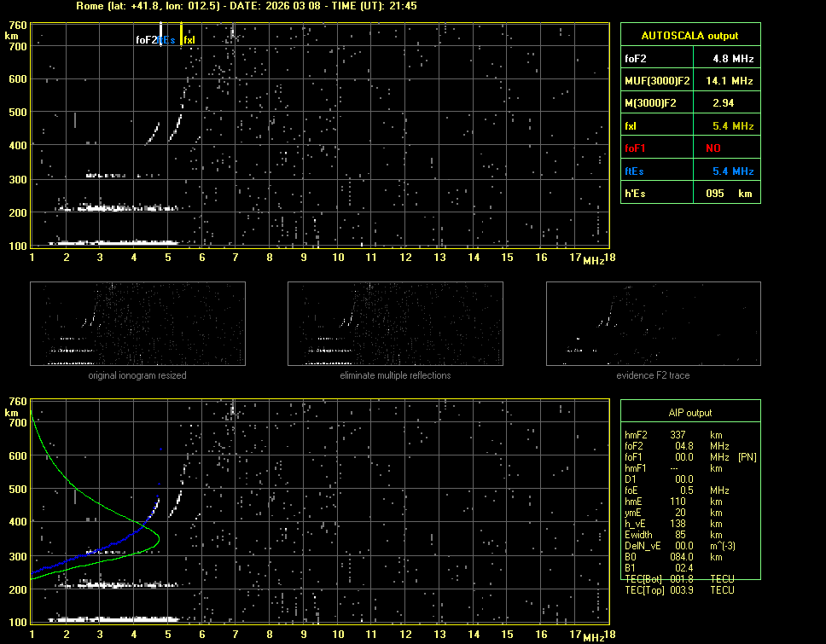826x644 pixels.
Task: Click the B0 084.0 km row in AIP output
Action: (674, 557)
